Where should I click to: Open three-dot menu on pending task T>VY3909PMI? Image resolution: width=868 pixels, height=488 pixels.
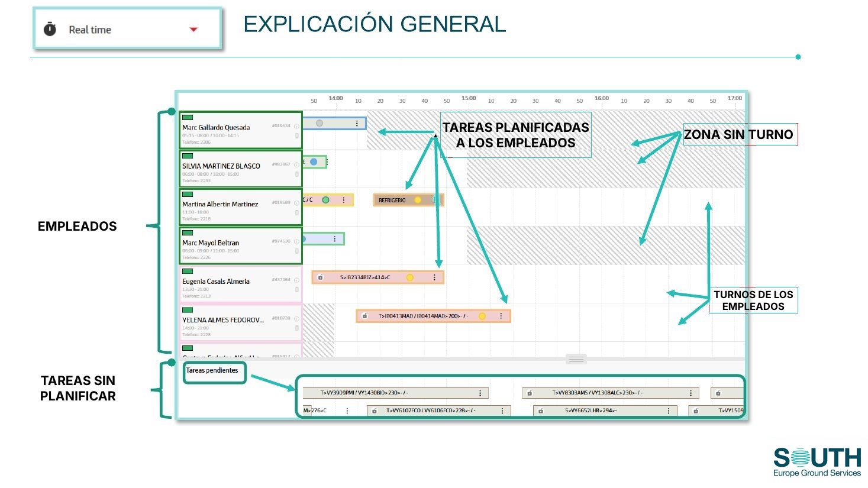point(480,393)
